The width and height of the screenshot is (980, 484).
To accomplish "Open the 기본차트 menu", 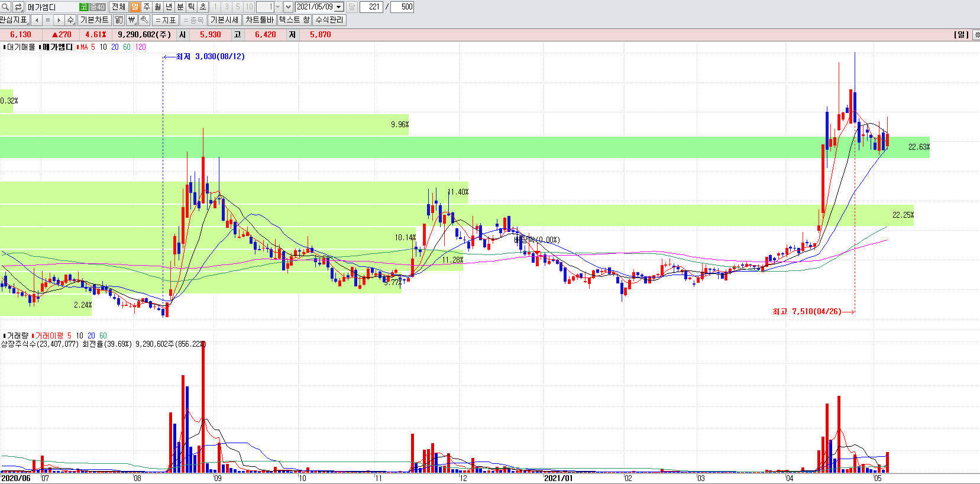I will click(94, 20).
